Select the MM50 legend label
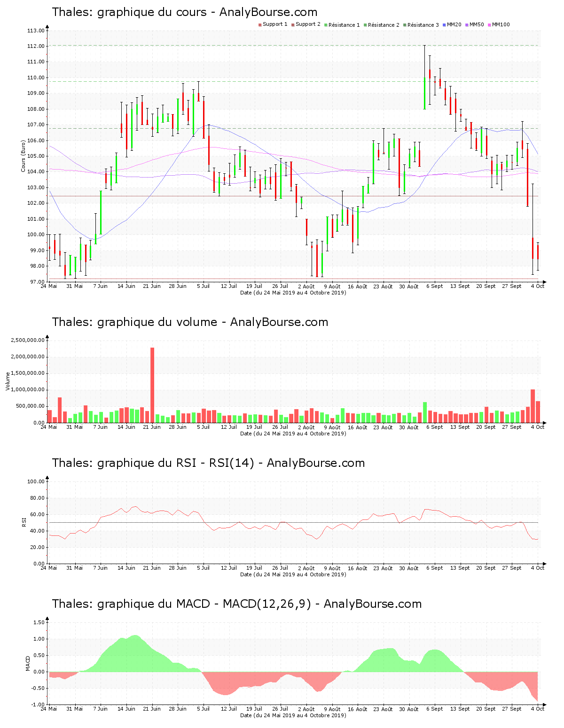564x728 pixels. coord(477,24)
